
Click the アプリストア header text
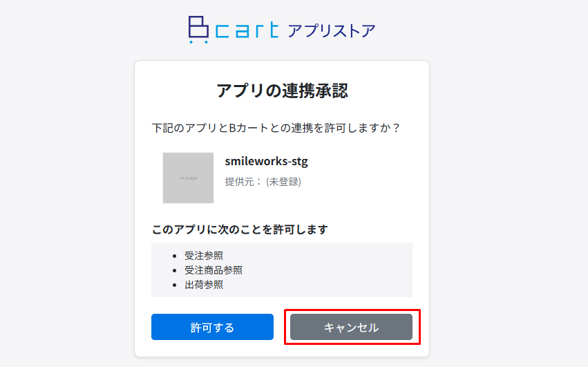pos(332,31)
